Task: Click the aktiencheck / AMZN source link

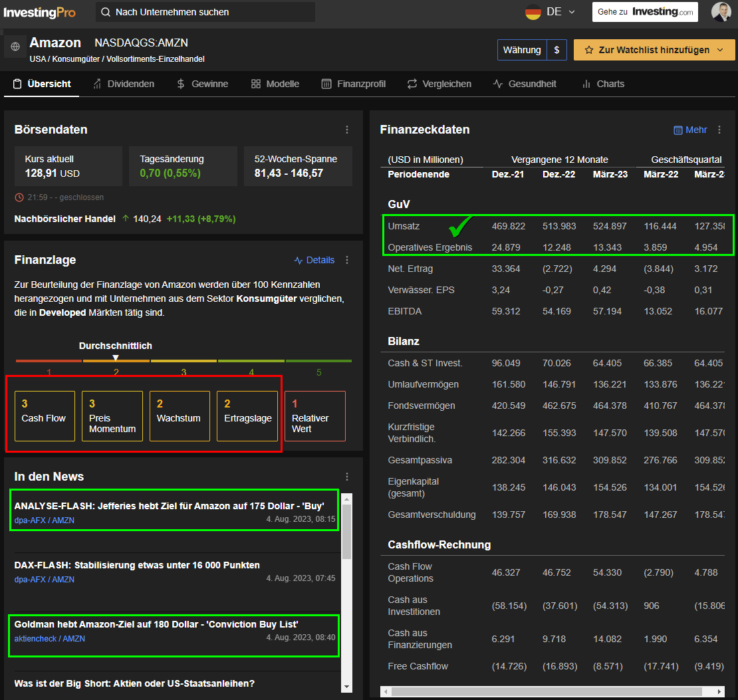Action: pyautogui.click(x=49, y=638)
